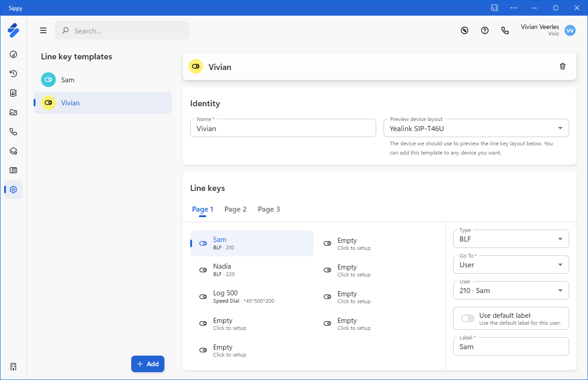Click the Label input field
The image size is (588, 380).
(x=511, y=347)
